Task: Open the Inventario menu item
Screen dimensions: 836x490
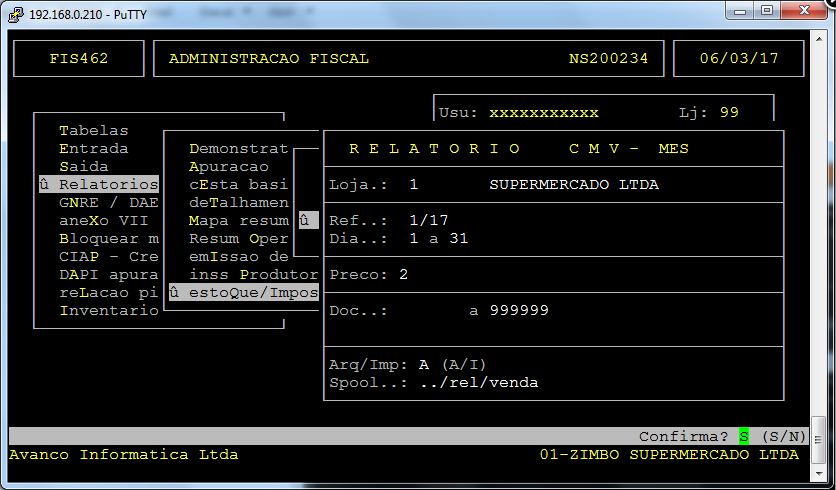Action: 108,310
